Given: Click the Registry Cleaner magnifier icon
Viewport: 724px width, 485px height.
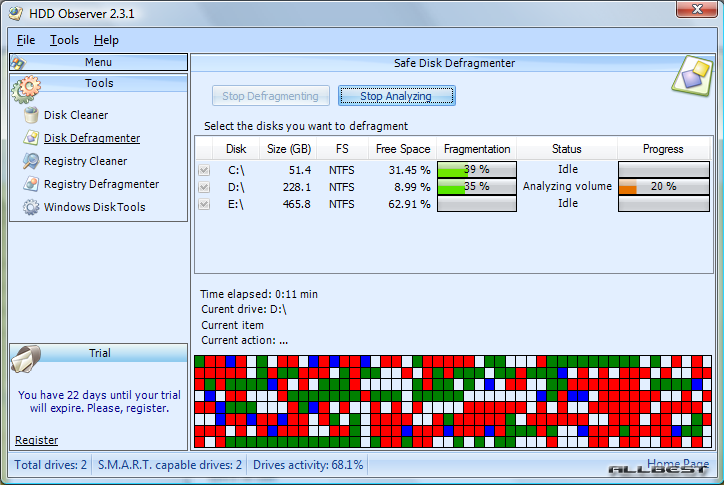Looking at the screenshot, I should tap(31, 161).
